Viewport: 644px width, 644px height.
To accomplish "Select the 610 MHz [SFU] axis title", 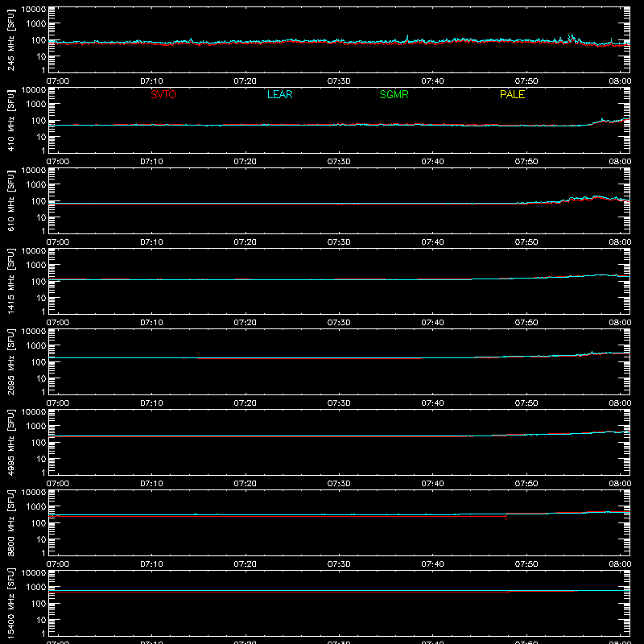I will [x=10, y=201].
